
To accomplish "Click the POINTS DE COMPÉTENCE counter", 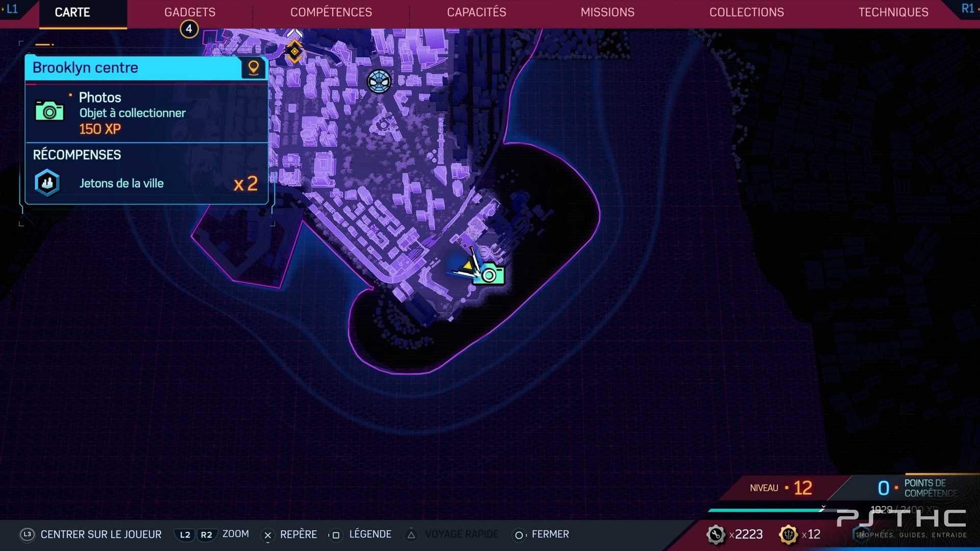I will coord(918,488).
